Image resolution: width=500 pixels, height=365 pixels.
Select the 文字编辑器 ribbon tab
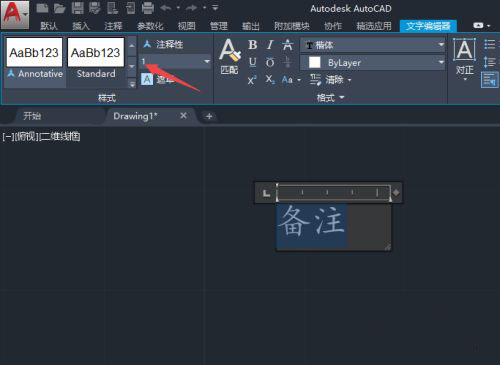[x=428, y=26]
